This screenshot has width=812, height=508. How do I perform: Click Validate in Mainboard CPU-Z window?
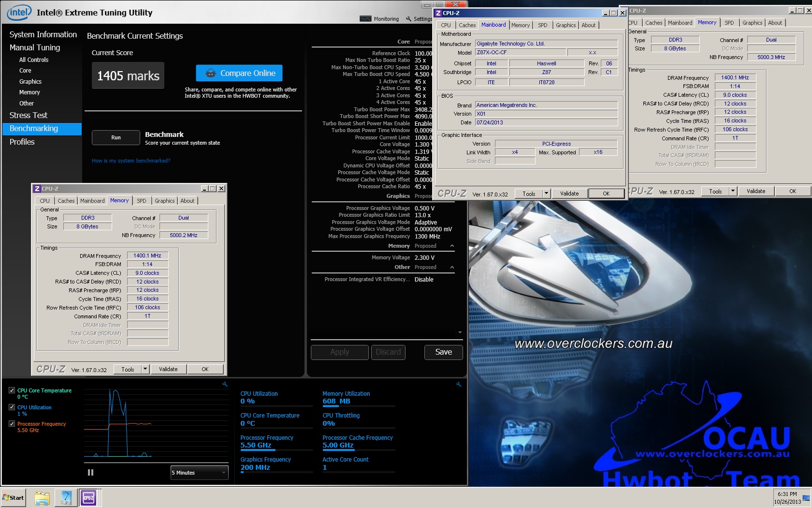coord(569,194)
